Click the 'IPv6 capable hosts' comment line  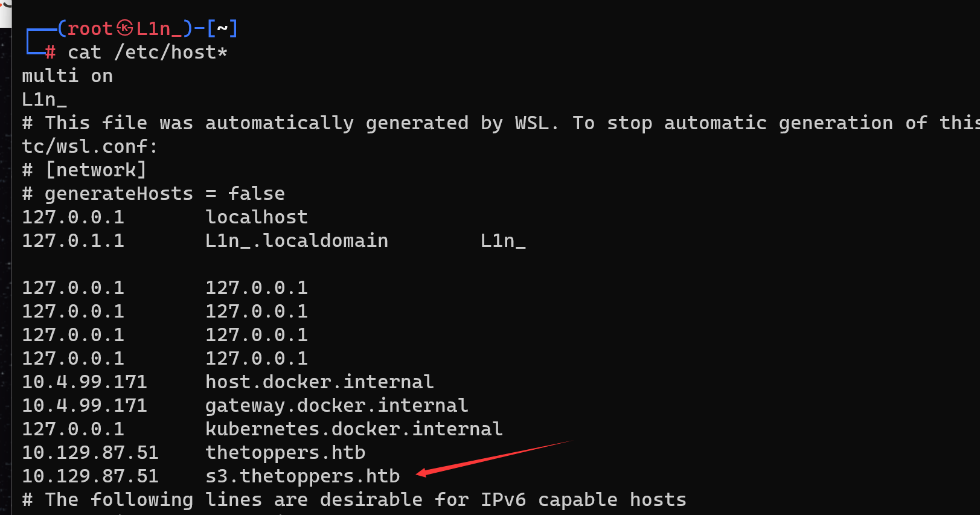click(354, 500)
